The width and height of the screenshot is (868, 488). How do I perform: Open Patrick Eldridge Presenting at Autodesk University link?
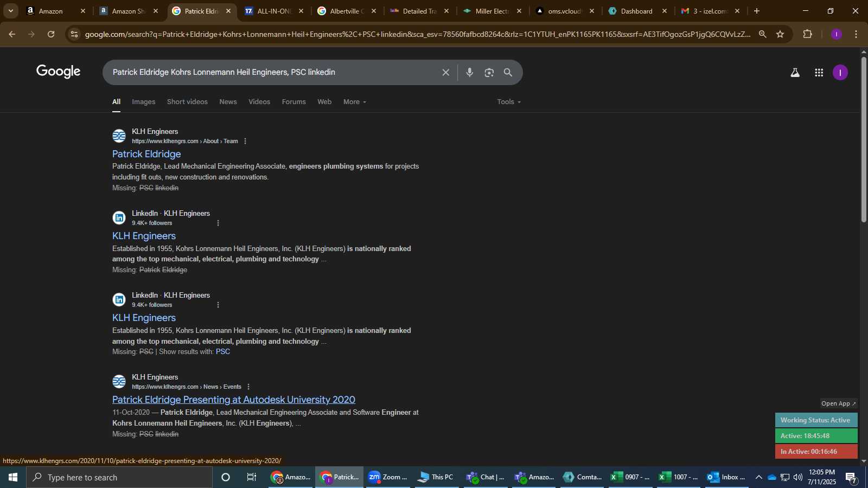(234, 400)
